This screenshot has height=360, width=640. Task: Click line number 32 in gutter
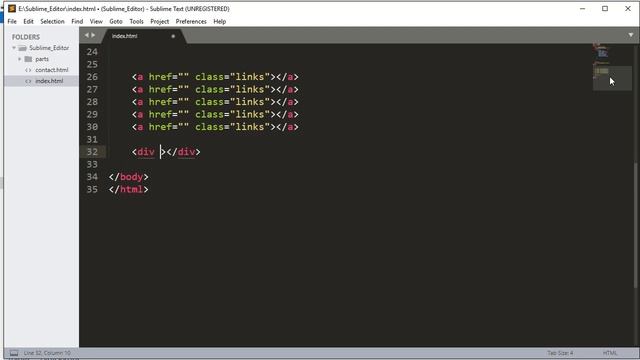(x=92, y=152)
